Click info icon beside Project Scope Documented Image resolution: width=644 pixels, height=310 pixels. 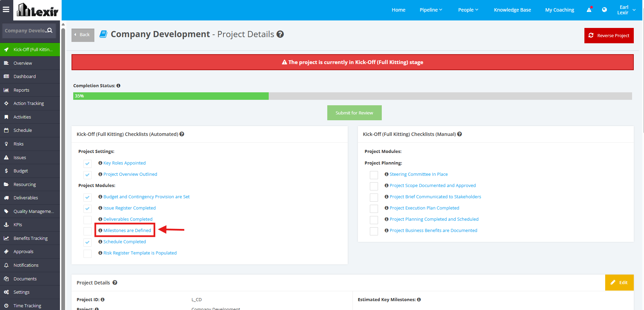point(387,185)
